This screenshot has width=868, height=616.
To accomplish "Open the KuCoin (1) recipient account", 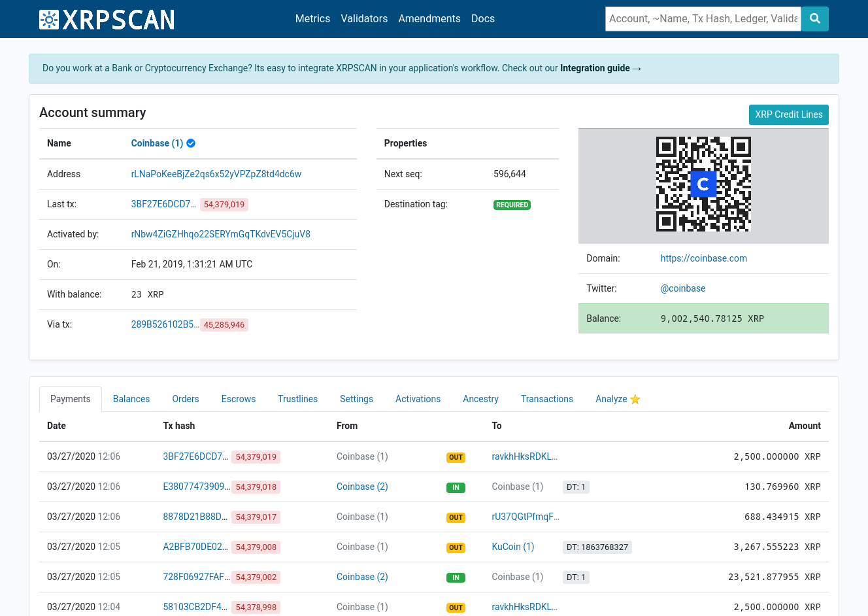I will pos(512,547).
